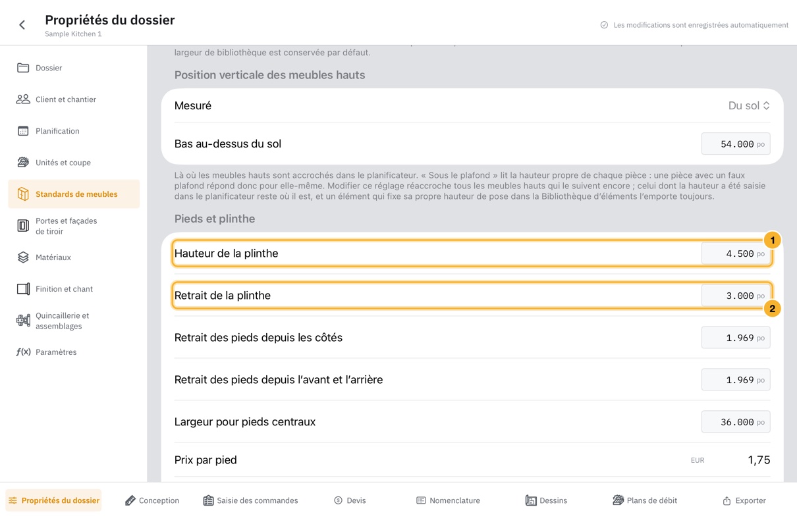Click the Exporter share icon
Viewport: 797px width, 532px height.
(727, 500)
